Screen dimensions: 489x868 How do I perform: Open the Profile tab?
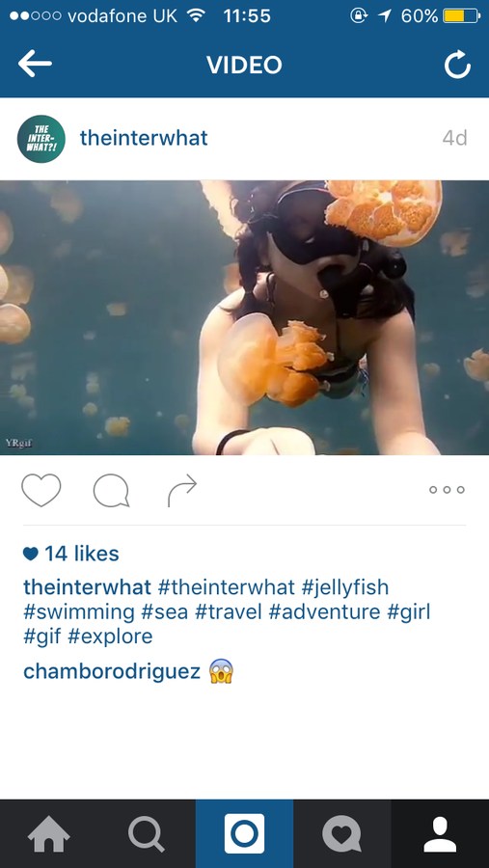point(440,833)
